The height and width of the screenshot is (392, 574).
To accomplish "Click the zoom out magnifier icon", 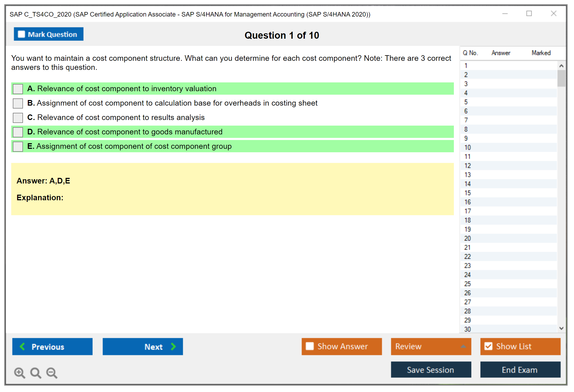I will [x=52, y=373].
